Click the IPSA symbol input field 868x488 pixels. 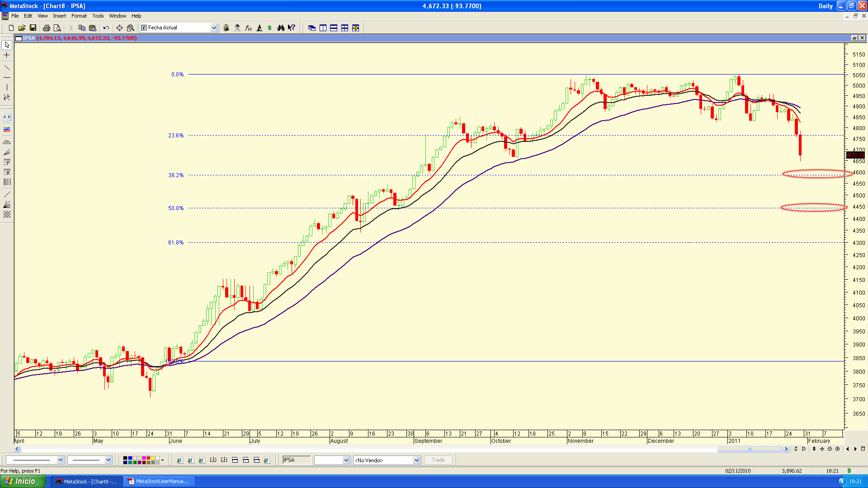coord(296,460)
